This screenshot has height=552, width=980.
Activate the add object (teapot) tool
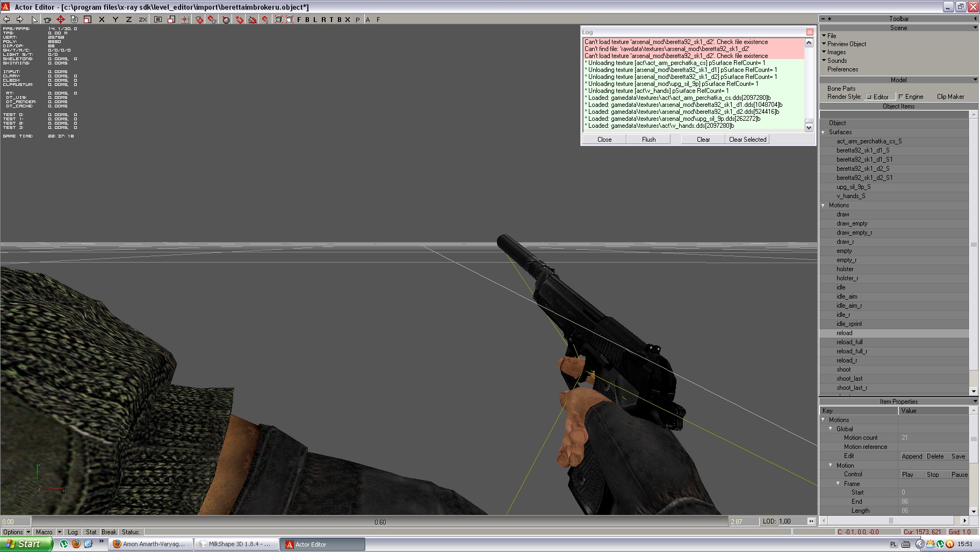[x=47, y=19]
